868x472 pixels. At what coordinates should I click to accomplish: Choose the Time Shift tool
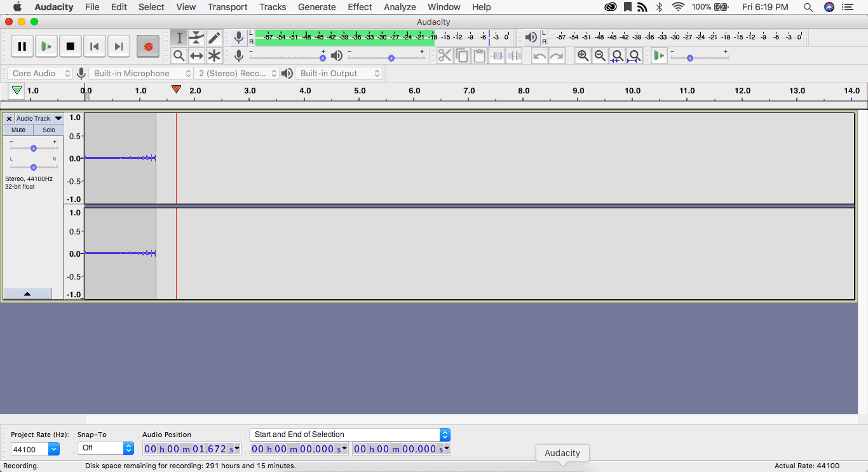click(x=197, y=56)
